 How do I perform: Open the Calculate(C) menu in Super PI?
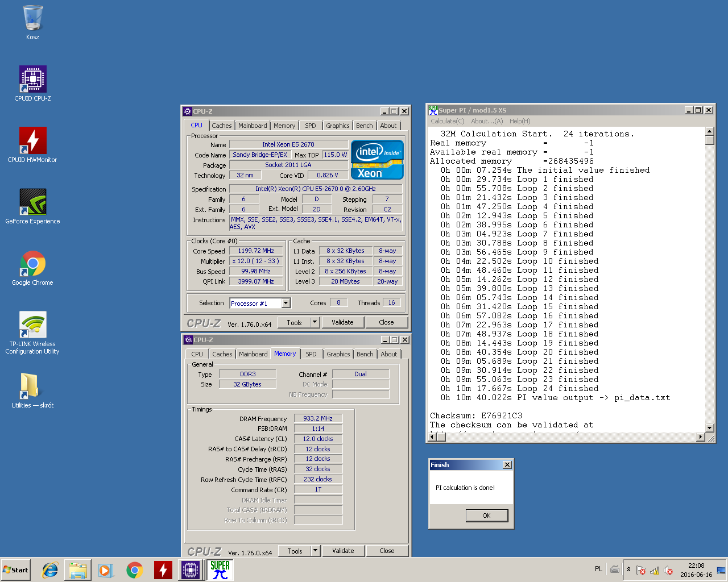click(x=448, y=121)
